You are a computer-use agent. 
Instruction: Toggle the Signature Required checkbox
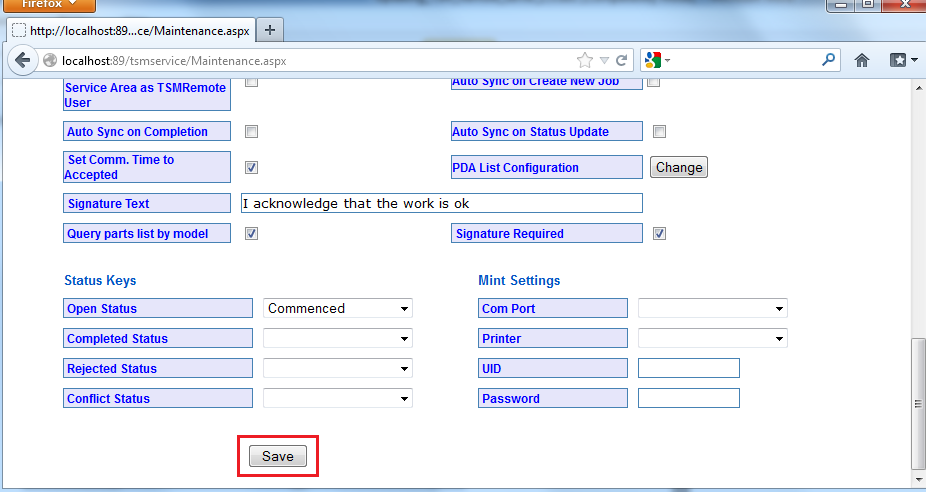(x=659, y=233)
